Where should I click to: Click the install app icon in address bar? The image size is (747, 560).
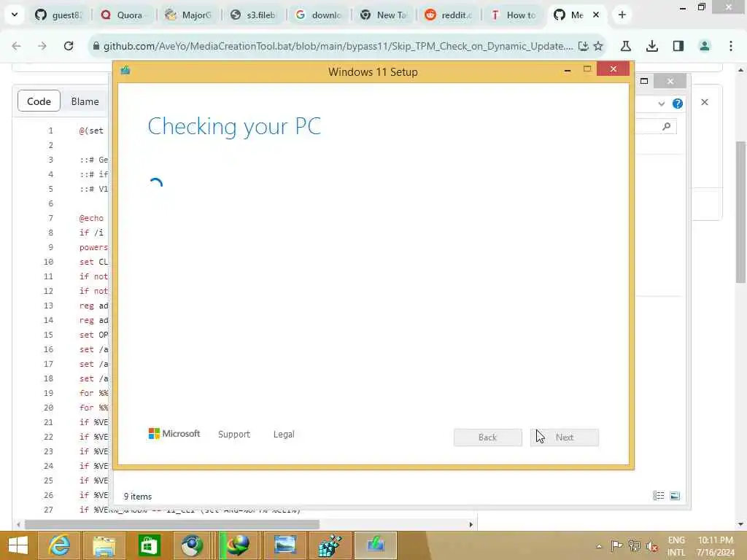(583, 46)
